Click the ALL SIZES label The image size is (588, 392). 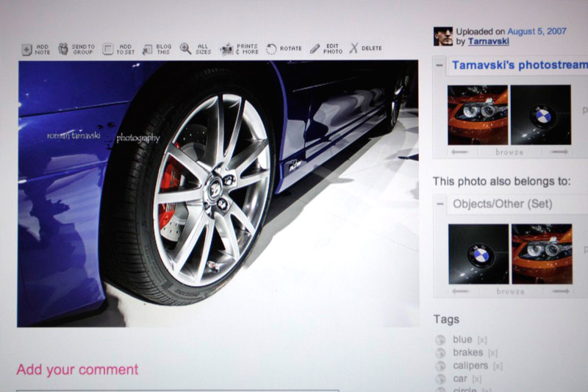203,49
